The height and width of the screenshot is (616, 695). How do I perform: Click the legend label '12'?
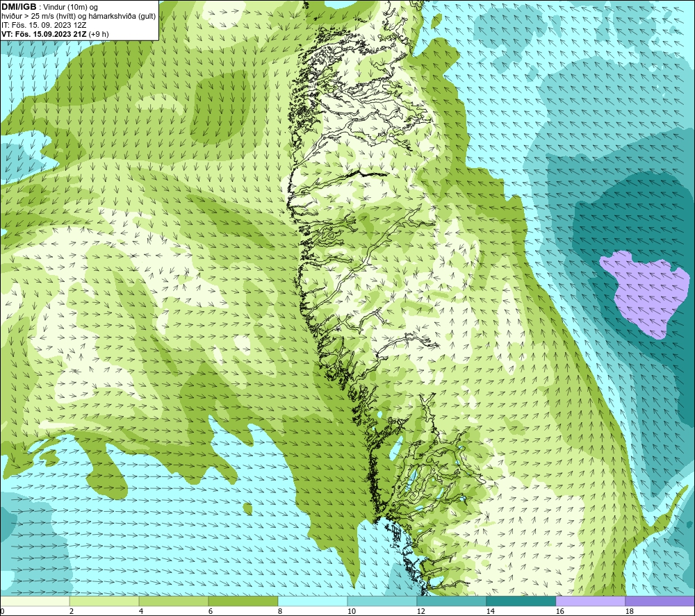click(421, 611)
